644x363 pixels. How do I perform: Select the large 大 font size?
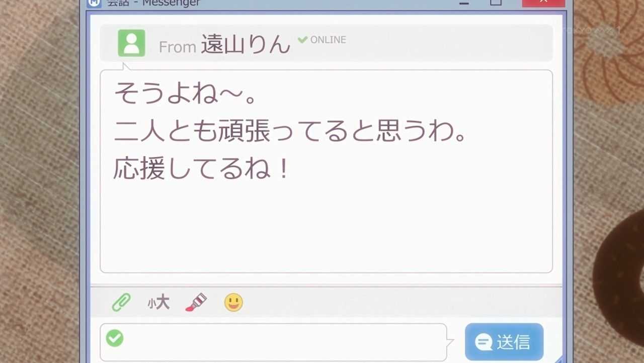163,302
